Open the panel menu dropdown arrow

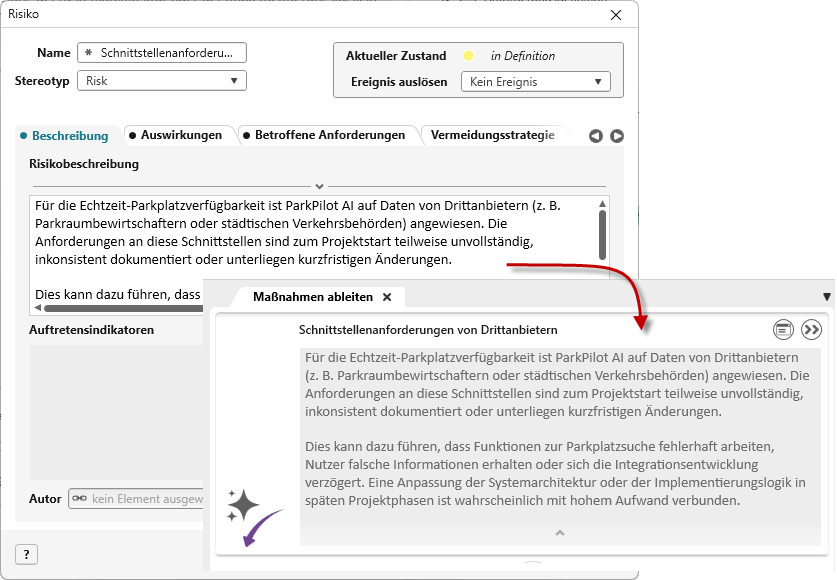tap(826, 297)
